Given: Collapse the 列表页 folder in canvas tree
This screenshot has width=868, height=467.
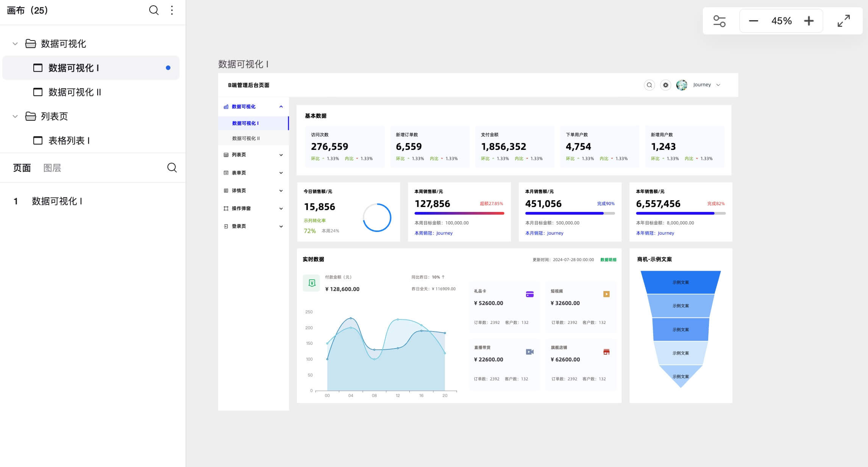Looking at the screenshot, I should [15, 117].
